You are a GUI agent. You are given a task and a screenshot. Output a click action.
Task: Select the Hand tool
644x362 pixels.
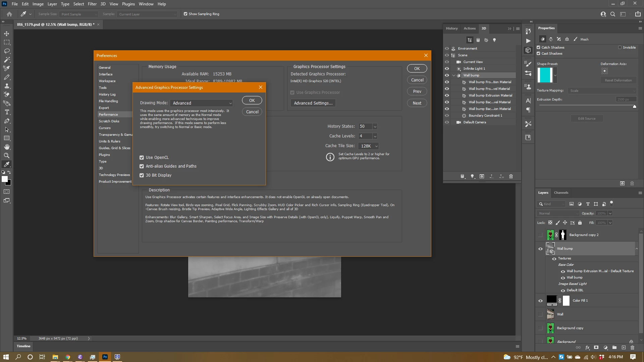coord(7,147)
